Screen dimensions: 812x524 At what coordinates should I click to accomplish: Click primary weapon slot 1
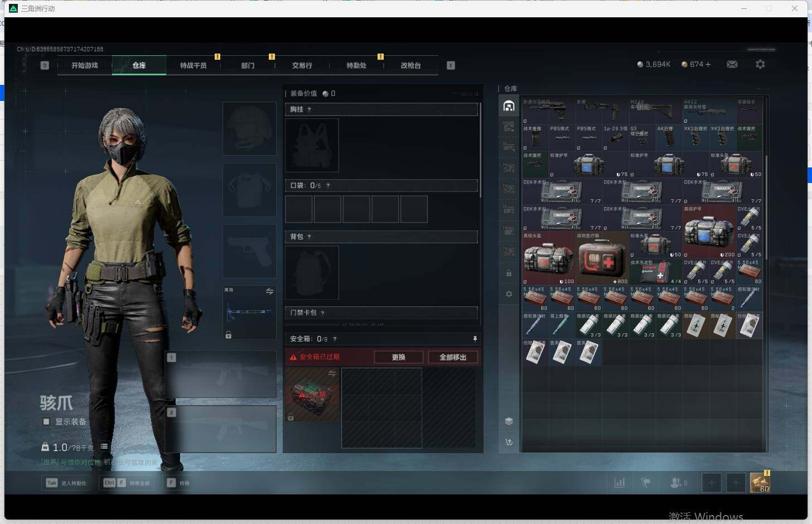pyautogui.click(x=221, y=374)
